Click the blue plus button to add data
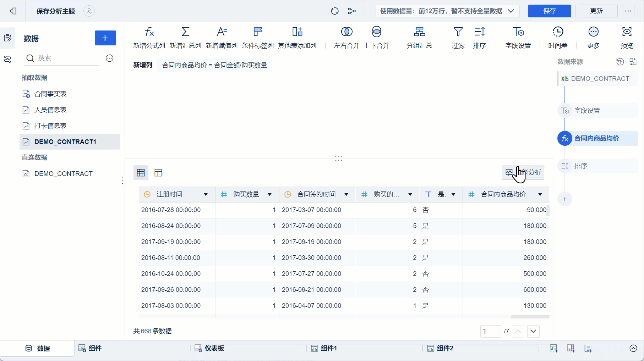 [x=105, y=38]
